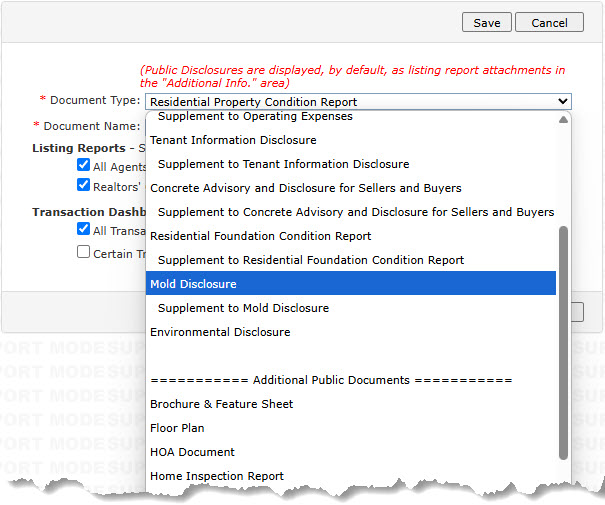Select Home Inspection Report option
This screenshot has width=605, height=505.
click(351, 476)
